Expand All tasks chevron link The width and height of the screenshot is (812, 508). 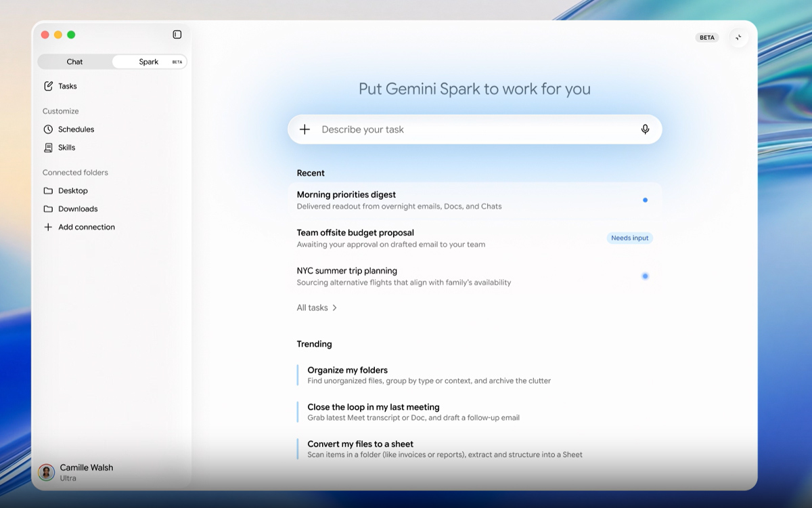pos(317,308)
